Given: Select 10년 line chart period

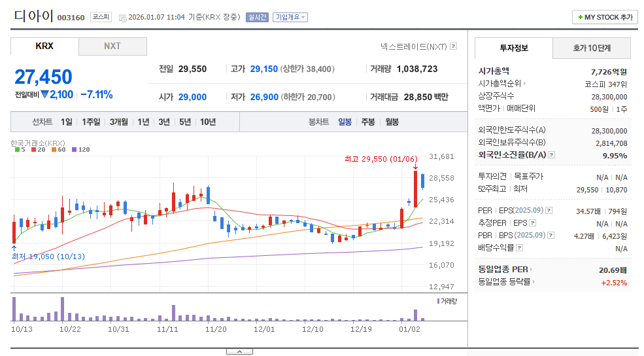Looking at the screenshot, I should pos(208,122).
